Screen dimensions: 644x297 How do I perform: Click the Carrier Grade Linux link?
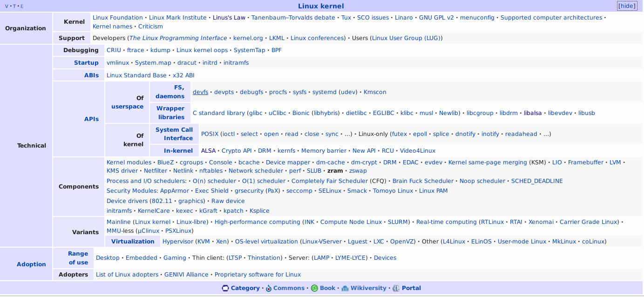click(588, 222)
